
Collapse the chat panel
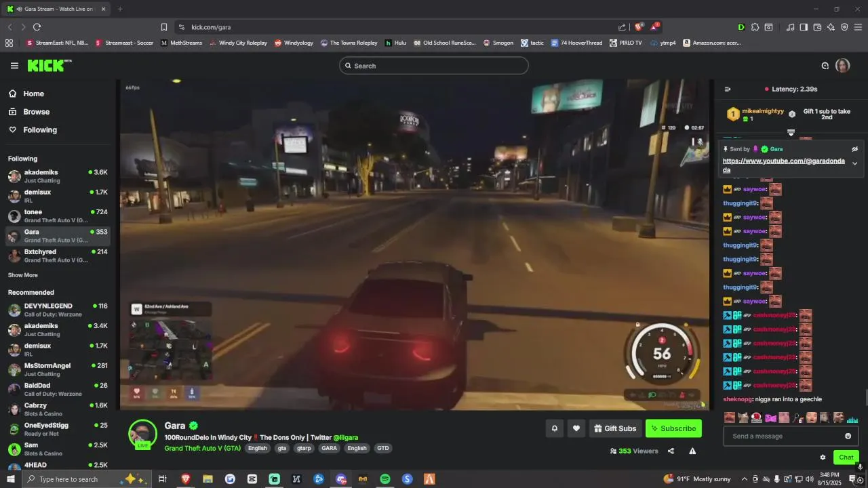tap(728, 89)
